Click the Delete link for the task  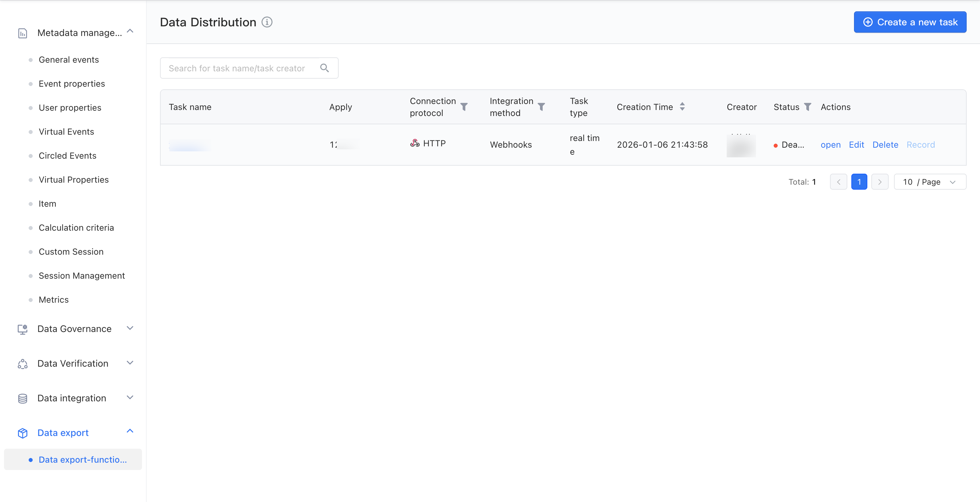click(885, 145)
